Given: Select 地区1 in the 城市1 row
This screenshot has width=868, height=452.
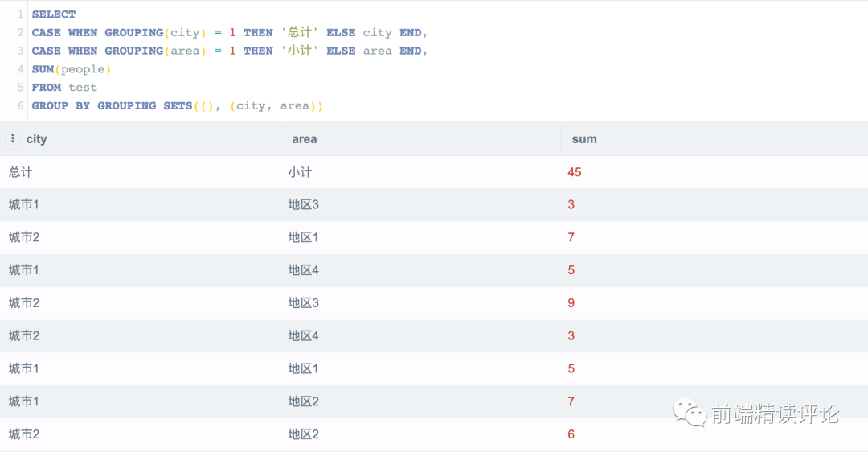Looking at the screenshot, I should point(303,368).
